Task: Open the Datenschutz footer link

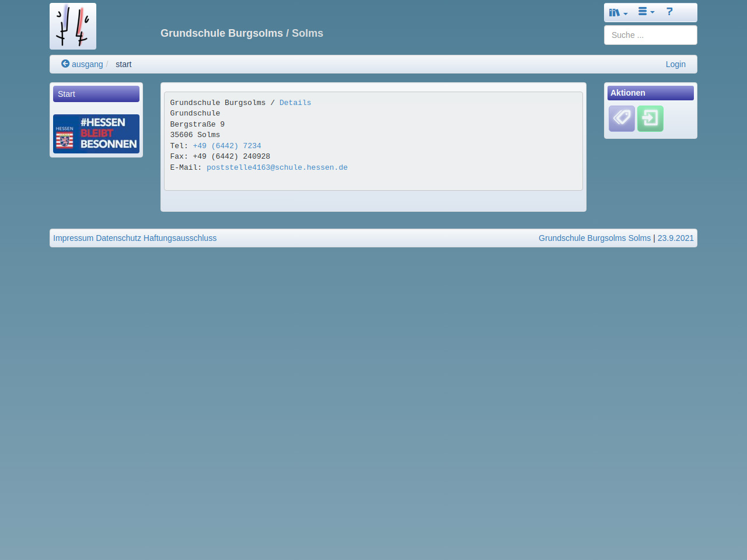Action: (x=118, y=238)
